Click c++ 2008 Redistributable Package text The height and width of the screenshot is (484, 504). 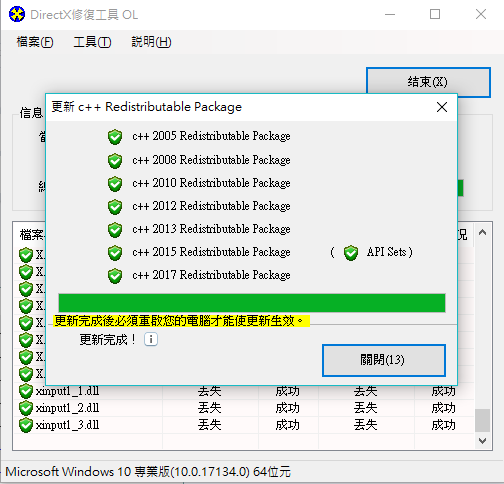click(x=211, y=160)
